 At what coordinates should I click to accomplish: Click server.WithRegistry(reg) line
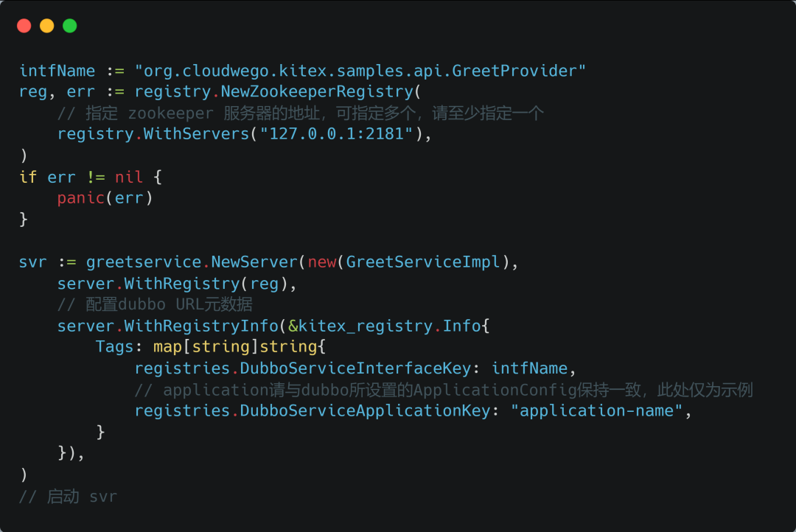[x=176, y=283]
